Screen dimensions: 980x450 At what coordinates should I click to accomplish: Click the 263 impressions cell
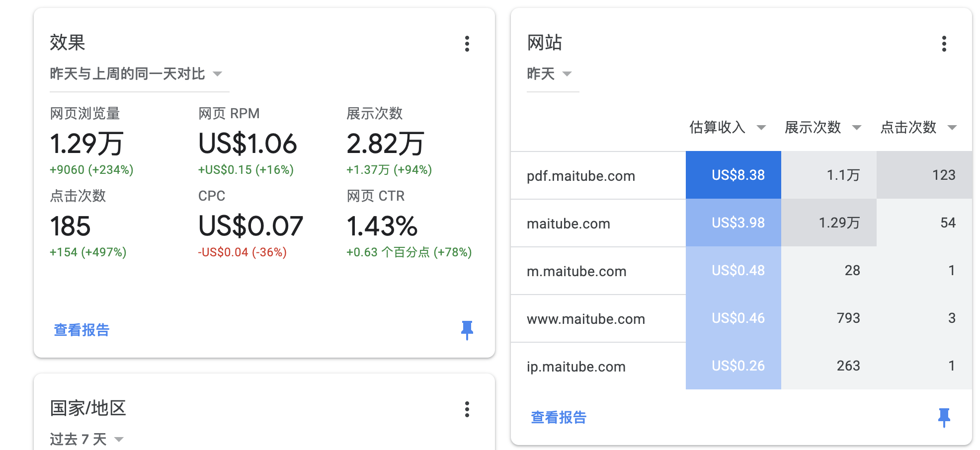click(x=829, y=366)
